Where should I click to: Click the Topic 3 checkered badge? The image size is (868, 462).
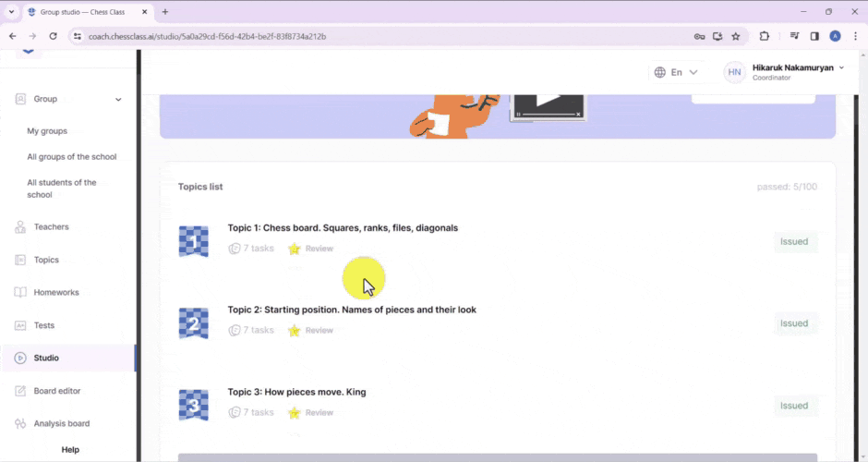click(x=194, y=406)
